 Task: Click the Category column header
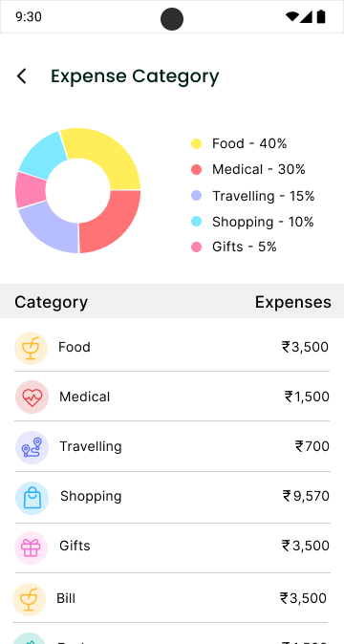tap(52, 302)
